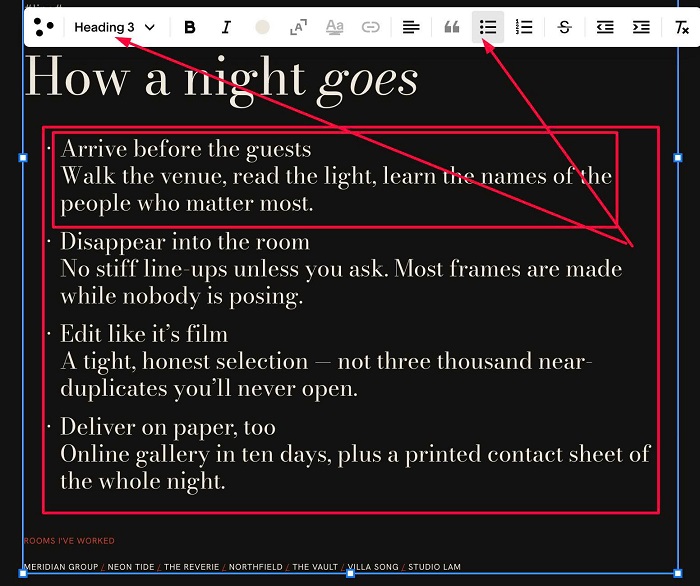Image resolution: width=700 pixels, height=586 pixels.
Task: Open the text size scaling tool
Action: [298, 27]
